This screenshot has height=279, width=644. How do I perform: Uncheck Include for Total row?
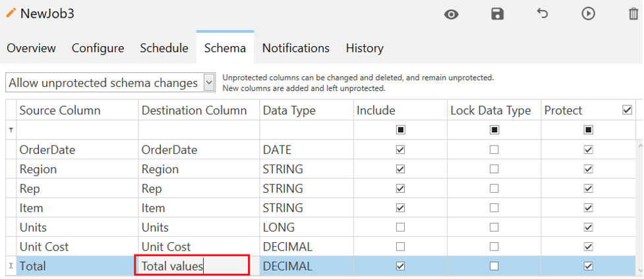401,266
